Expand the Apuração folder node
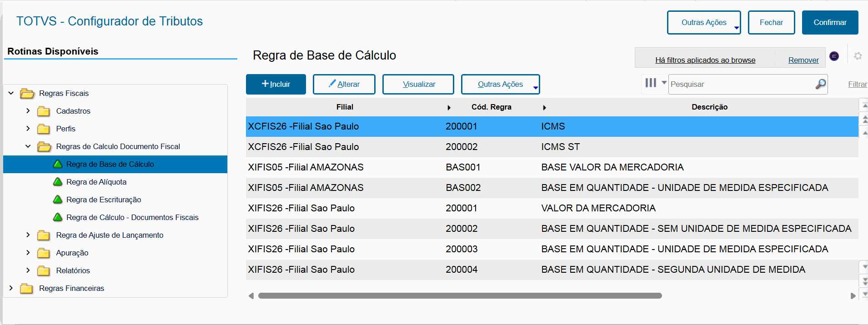The image size is (868, 325). click(28, 253)
